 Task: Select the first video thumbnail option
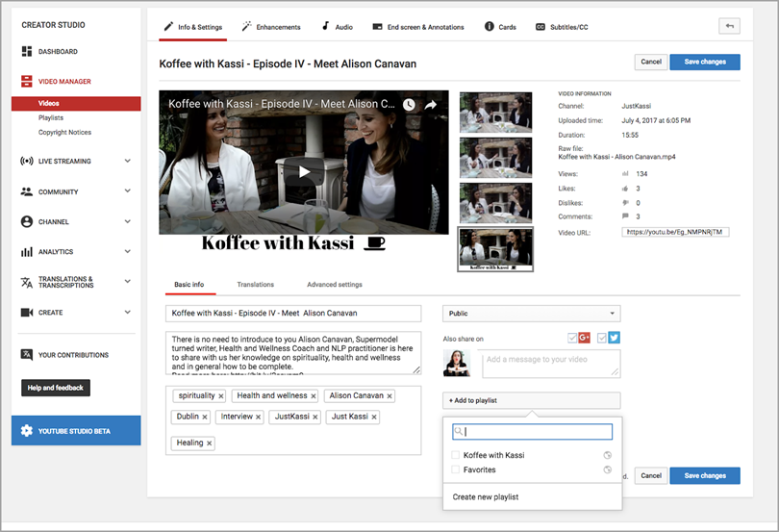click(x=496, y=113)
